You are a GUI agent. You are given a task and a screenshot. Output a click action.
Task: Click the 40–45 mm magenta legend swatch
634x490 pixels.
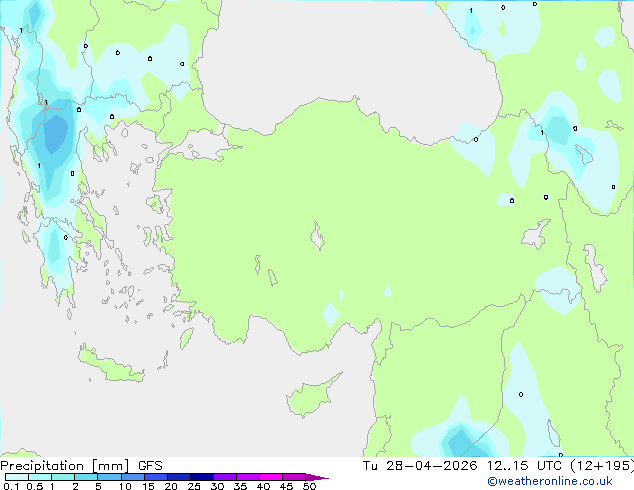[x=271, y=477]
